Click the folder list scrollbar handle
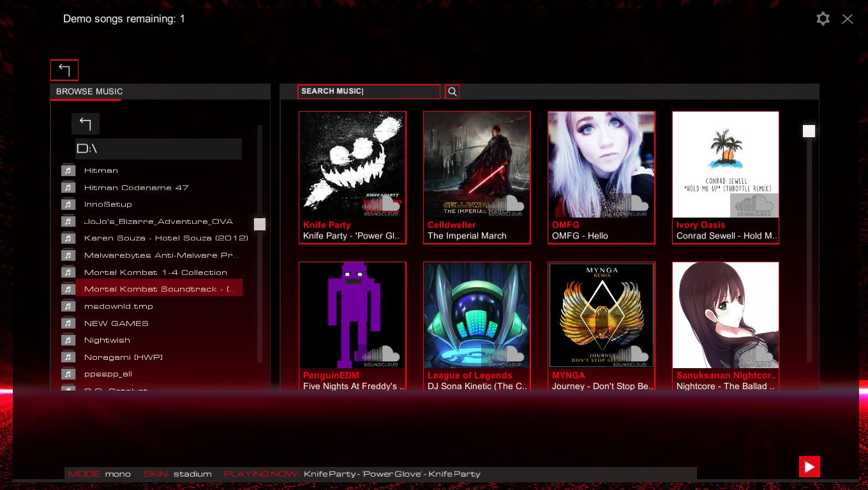This screenshot has height=490, width=868. point(260,224)
